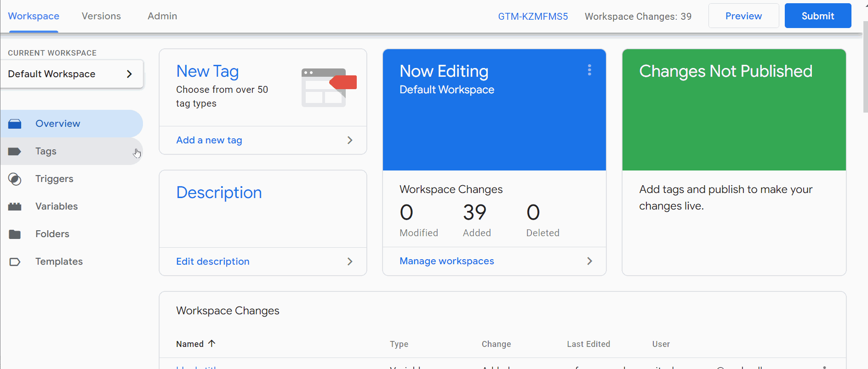This screenshot has width=868, height=369.
Task: Click the Tags sidebar icon
Action: point(15,151)
